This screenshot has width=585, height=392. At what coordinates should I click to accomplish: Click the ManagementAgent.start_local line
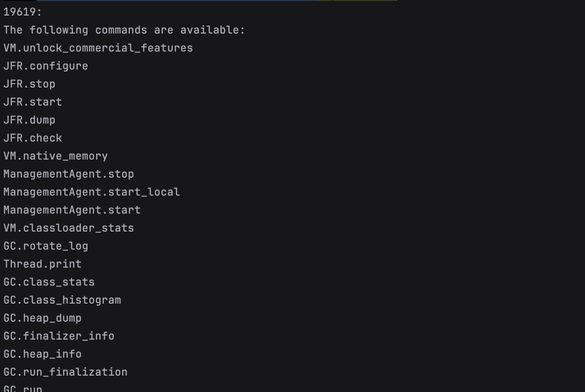coord(91,192)
